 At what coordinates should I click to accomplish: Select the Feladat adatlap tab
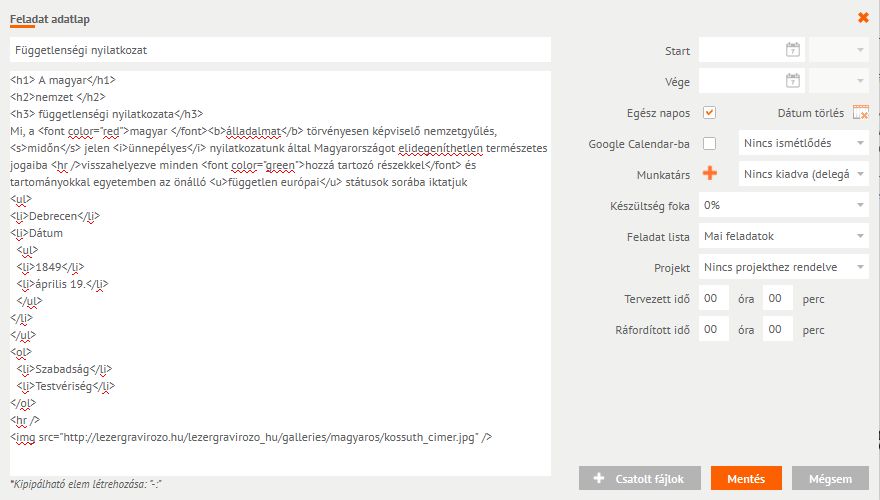(x=49, y=19)
